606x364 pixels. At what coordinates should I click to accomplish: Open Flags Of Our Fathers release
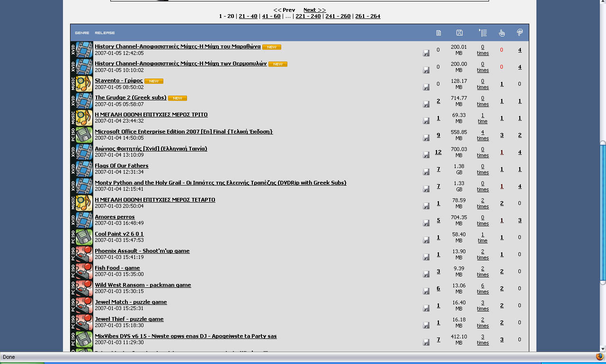coord(122,166)
